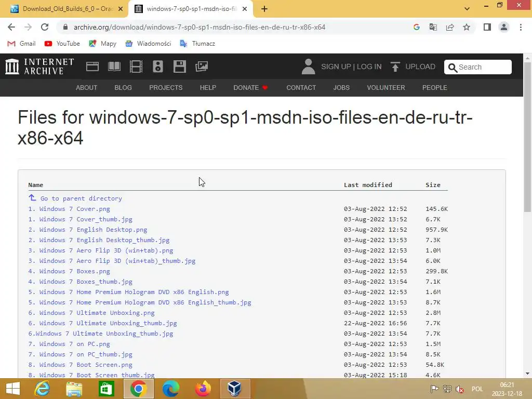Close the windows-7-sp0-sp1 tab
This screenshot has height=399, width=532.
tap(245, 9)
